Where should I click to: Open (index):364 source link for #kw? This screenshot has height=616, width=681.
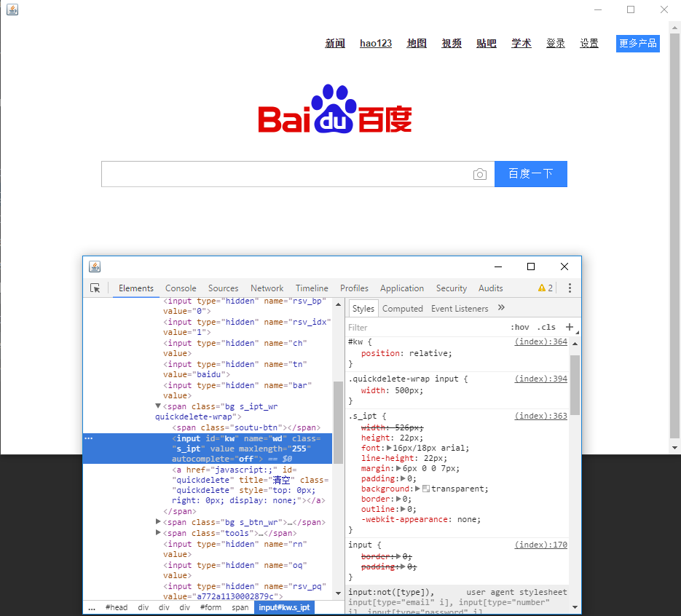[x=540, y=341]
